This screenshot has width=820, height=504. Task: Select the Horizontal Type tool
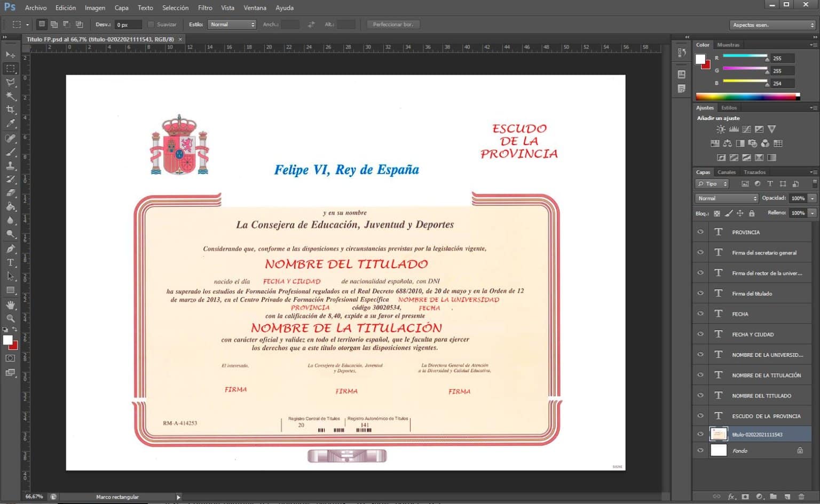(x=11, y=262)
